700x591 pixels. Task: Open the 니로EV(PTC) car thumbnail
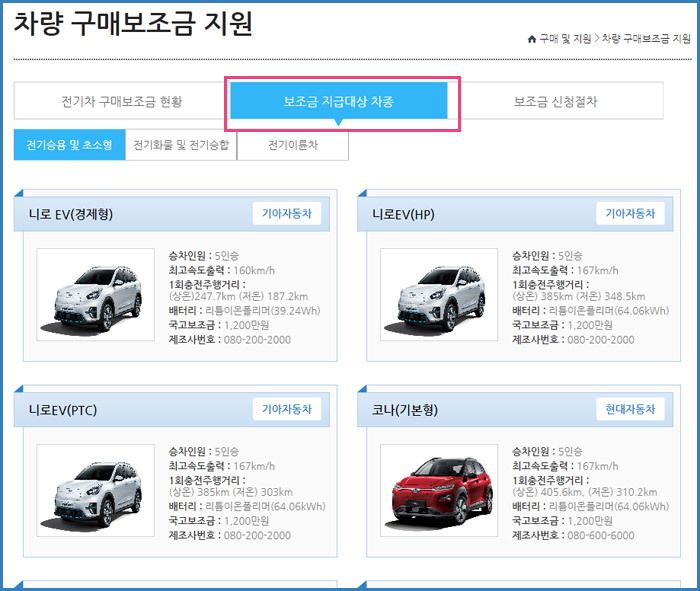coord(96,490)
